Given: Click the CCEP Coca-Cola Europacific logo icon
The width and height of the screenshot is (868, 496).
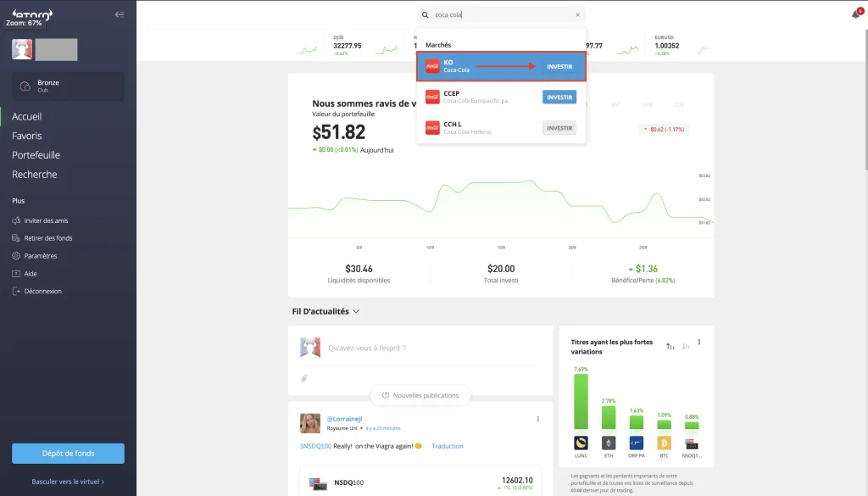Looking at the screenshot, I should [x=432, y=97].
